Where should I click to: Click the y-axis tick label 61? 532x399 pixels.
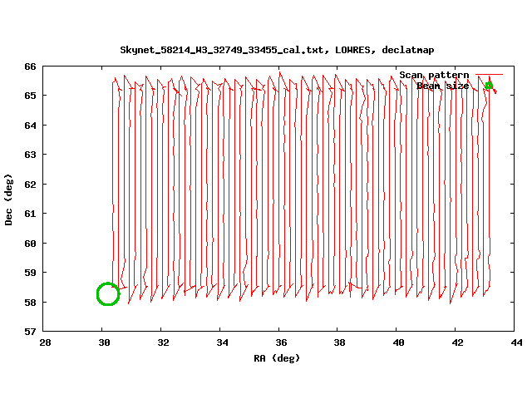[x=30, y=214]
